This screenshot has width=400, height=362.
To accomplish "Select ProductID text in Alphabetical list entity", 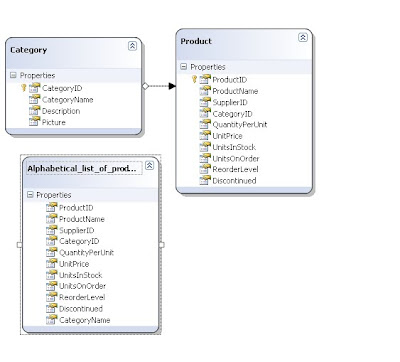I will pyautogui.click(x=76, y=208).
